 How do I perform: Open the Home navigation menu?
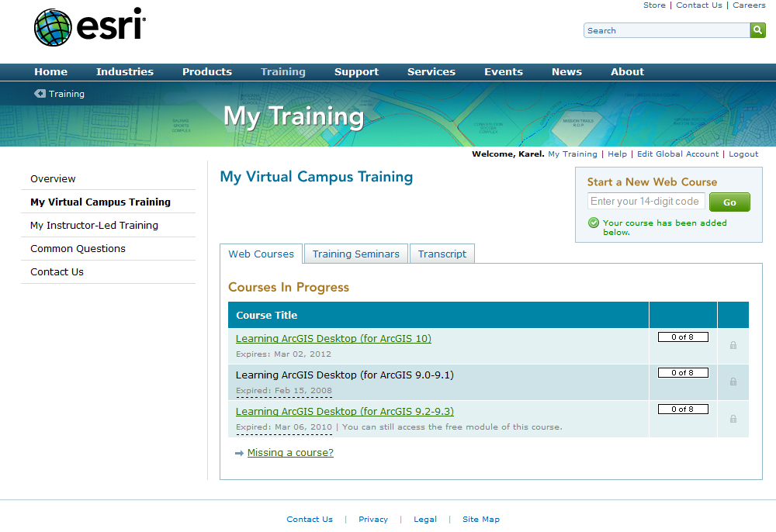coord(51,71)
